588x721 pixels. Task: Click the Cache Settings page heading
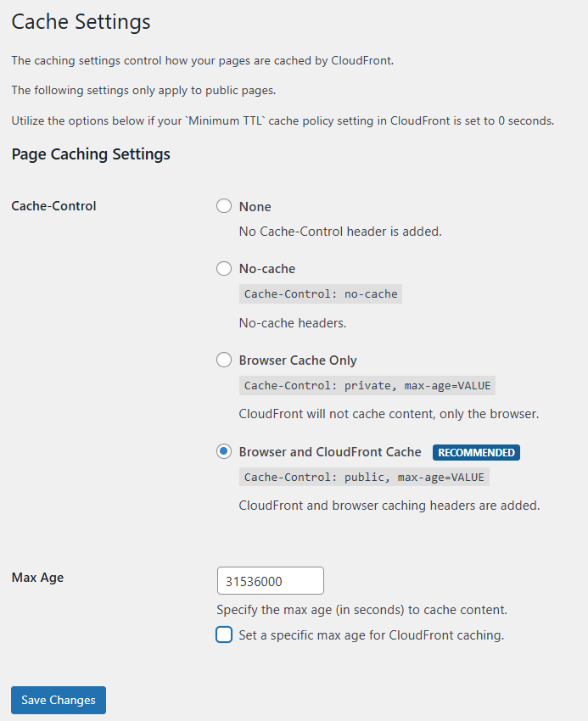click(81, 21)
